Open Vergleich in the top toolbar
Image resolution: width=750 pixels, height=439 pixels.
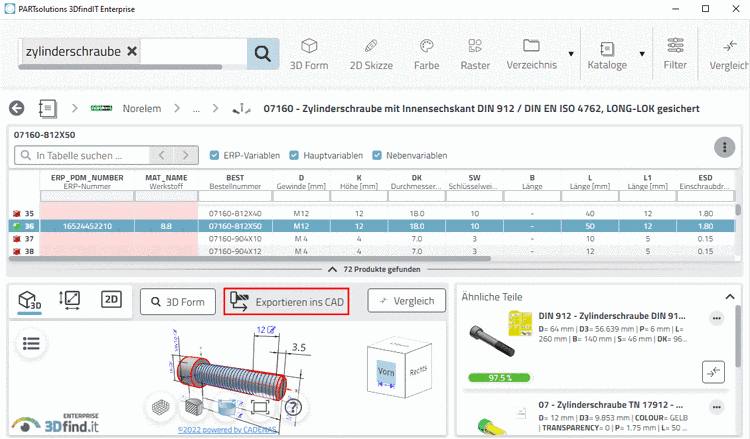coord(729,55)
